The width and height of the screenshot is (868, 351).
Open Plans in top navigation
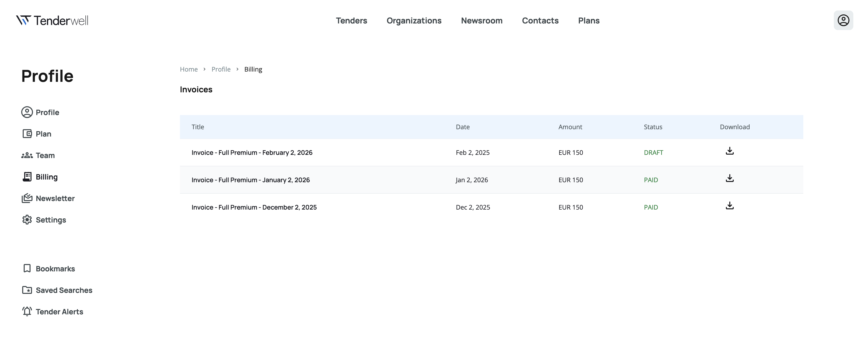(x=589, y=21)
